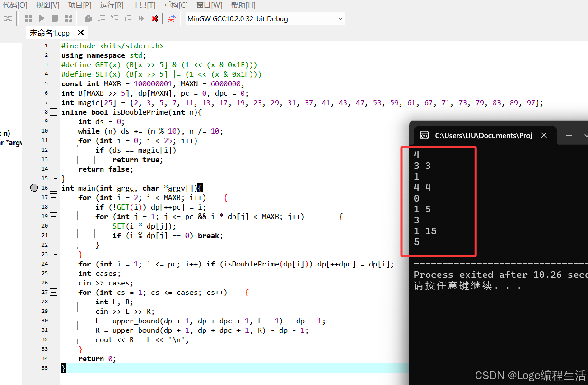Open the MinGW GCC10.2.0 32-bit Debug compiler dropdown

265,18
